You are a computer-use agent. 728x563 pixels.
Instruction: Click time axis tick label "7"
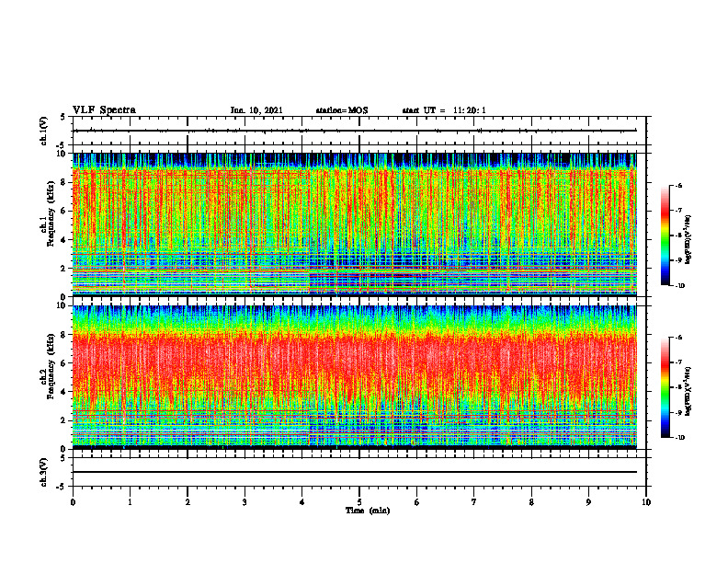pos(474,502)
